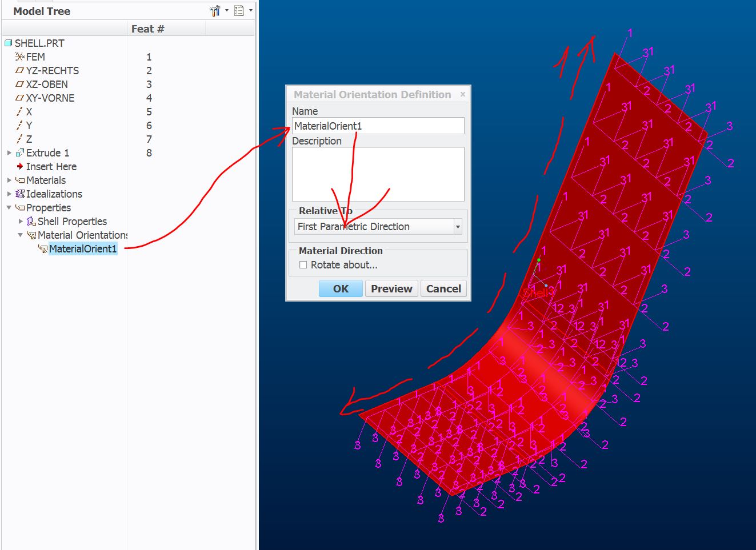Confirm the dialog with OK
Viewport: 756px width, 550px height.
(340, 288)
